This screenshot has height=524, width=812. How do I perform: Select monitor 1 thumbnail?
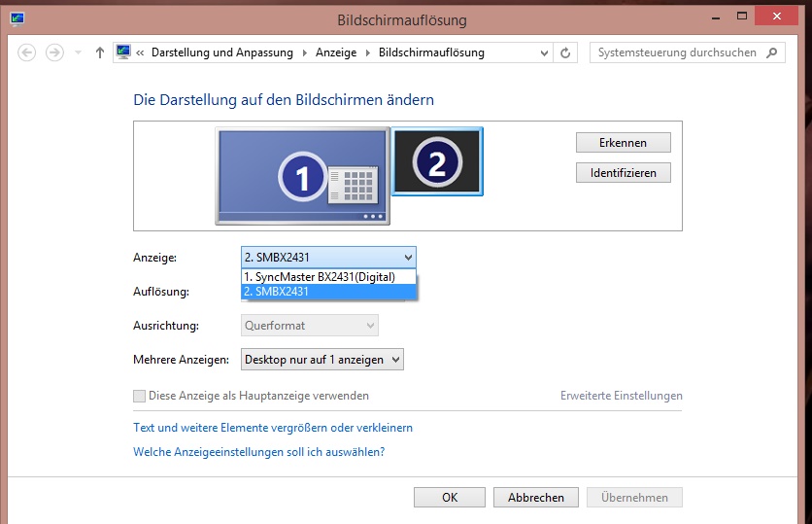(x=302, y=176)
